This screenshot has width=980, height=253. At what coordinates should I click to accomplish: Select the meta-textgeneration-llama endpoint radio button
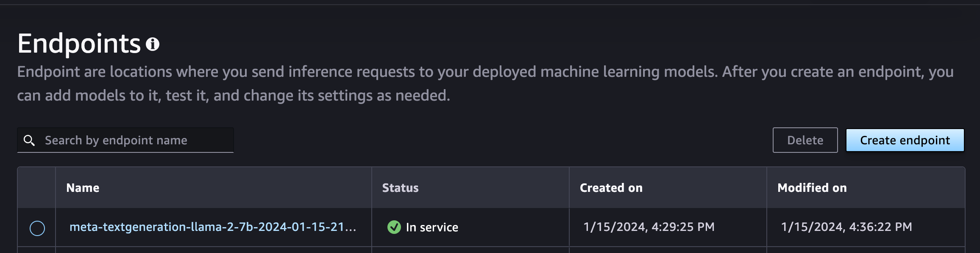37,228
